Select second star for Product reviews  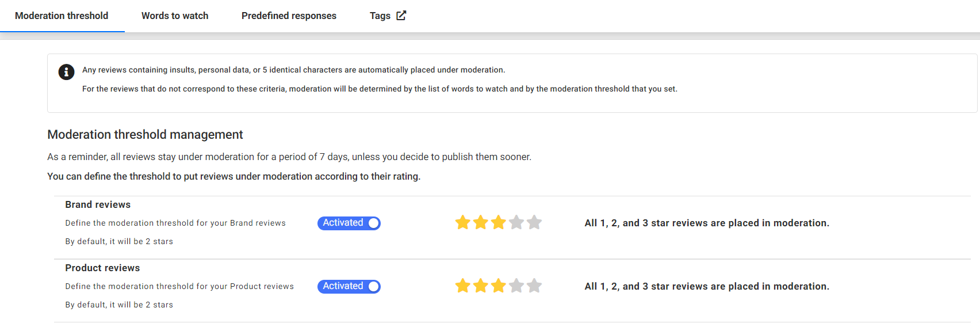(481, 286)
